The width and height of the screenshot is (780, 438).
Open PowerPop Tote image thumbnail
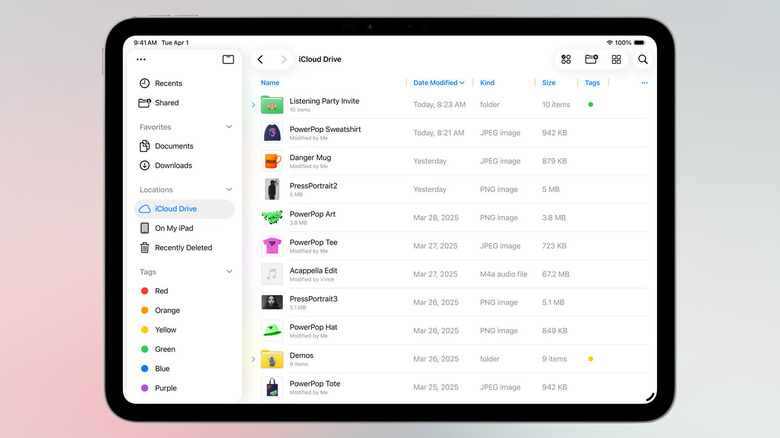click(x=272, y=387)
